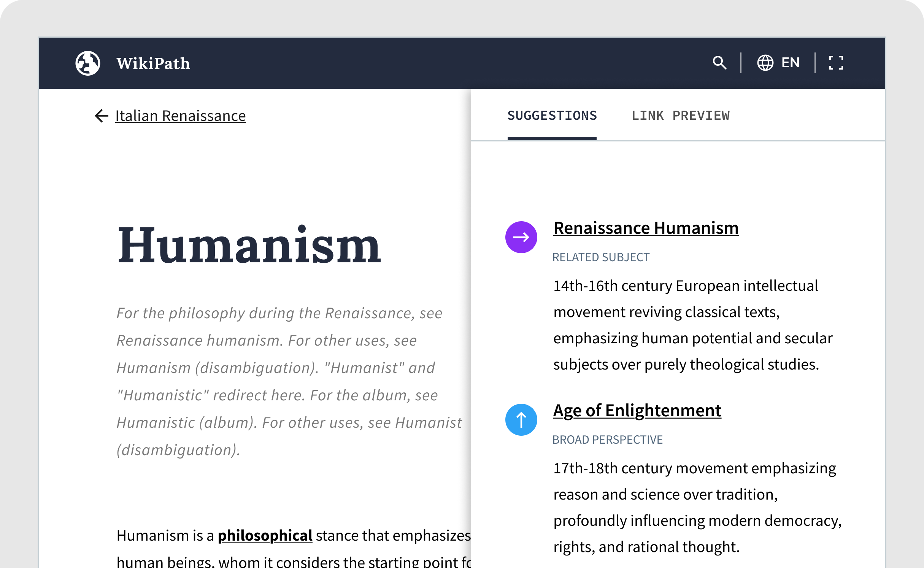Open search with the magnifier icon
The width and height of the screenshot is (924, 568).
point(719,63)
